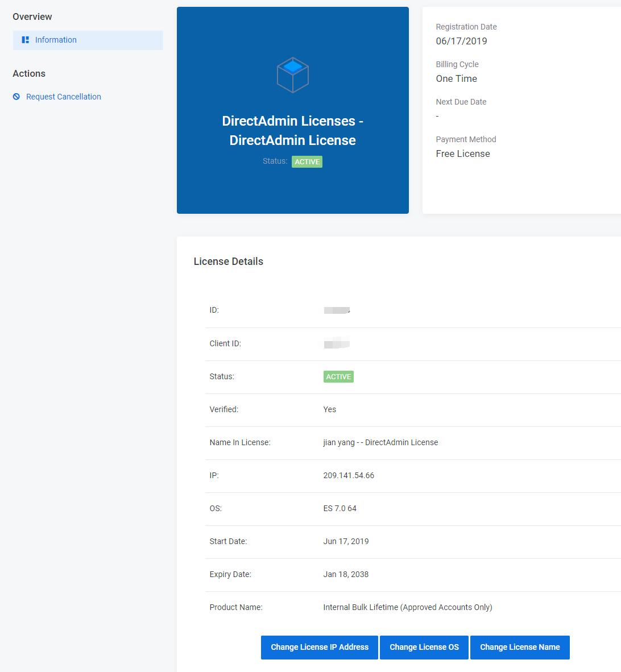Screen dimensions: 621x672
Task: Click the Change License Name button
Action: [x=520, y=648]
